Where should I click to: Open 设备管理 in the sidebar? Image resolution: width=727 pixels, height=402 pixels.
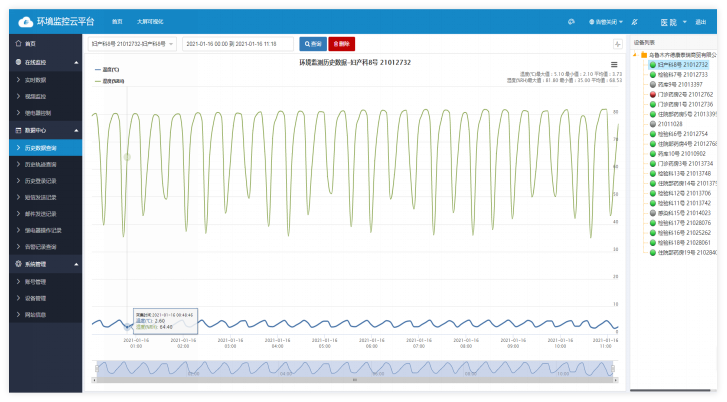tap(45, 298)
